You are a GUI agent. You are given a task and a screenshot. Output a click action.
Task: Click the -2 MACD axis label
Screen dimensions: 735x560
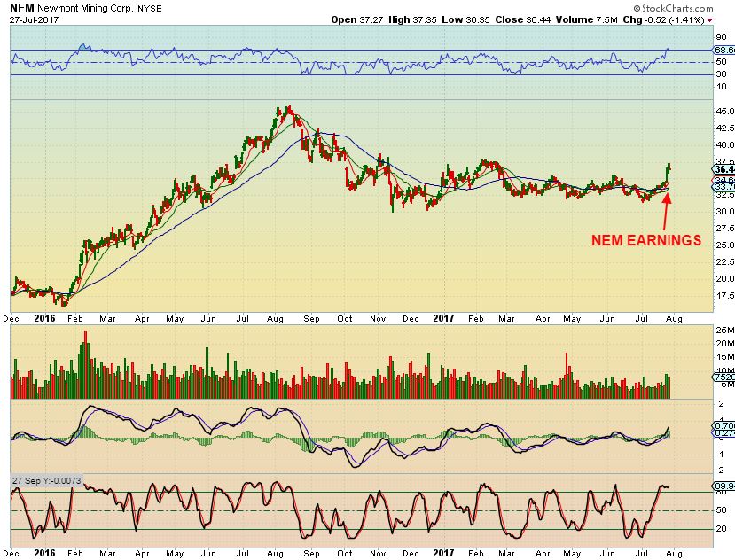pyautogui.click(x=720, y=471)
